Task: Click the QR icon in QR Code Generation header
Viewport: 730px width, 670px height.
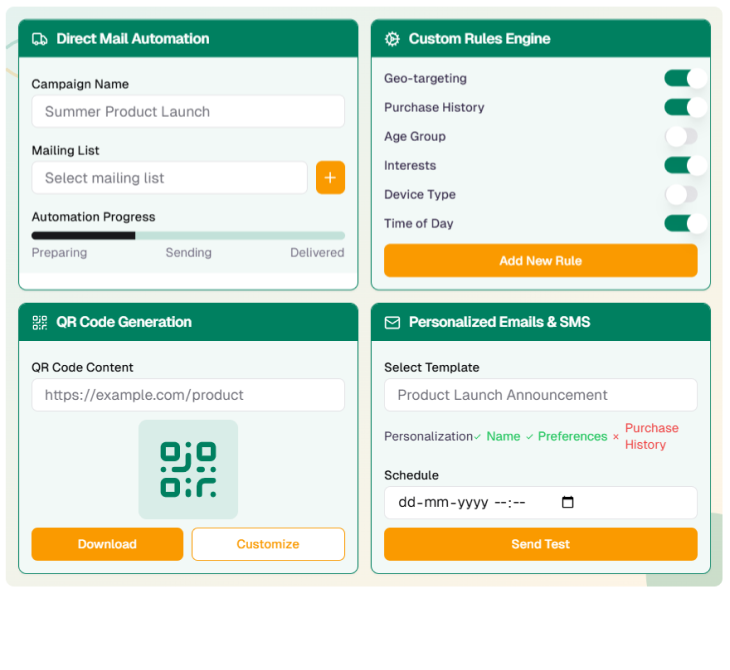Action: point(40,322)
